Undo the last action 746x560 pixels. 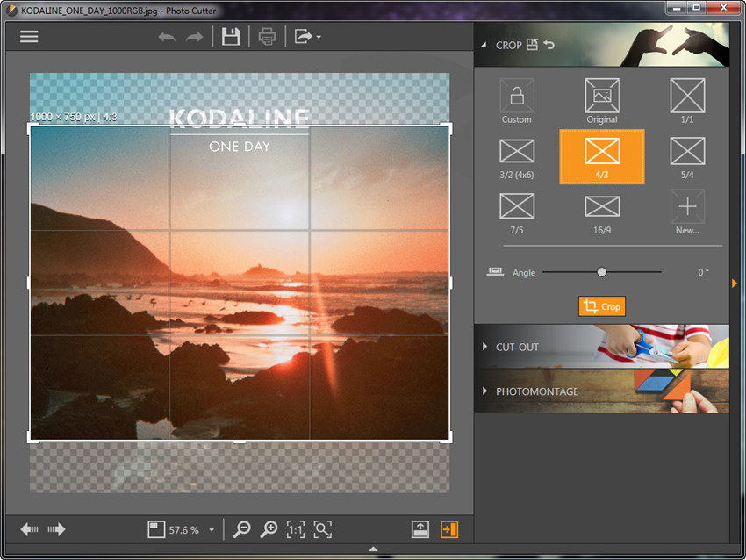(x=167, y=37)
